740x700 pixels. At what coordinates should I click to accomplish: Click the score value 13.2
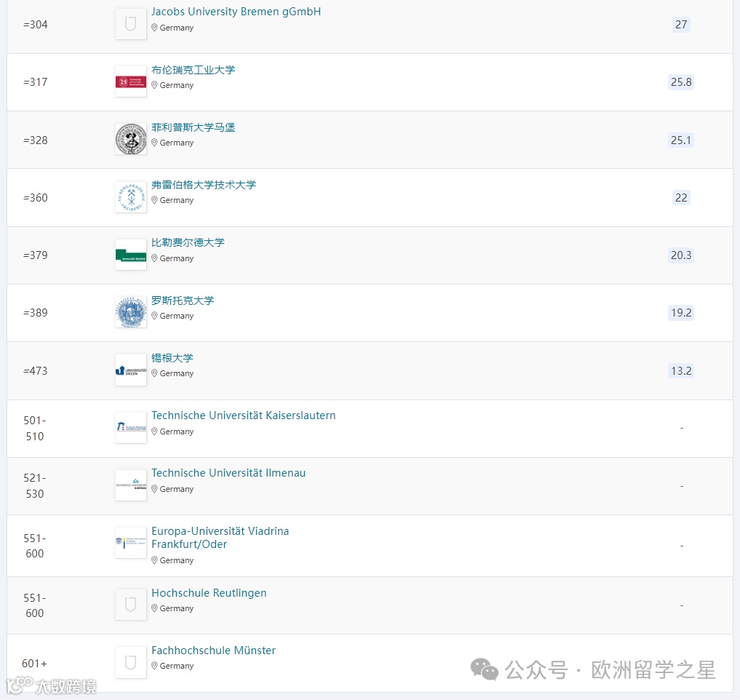click(681, 371)
